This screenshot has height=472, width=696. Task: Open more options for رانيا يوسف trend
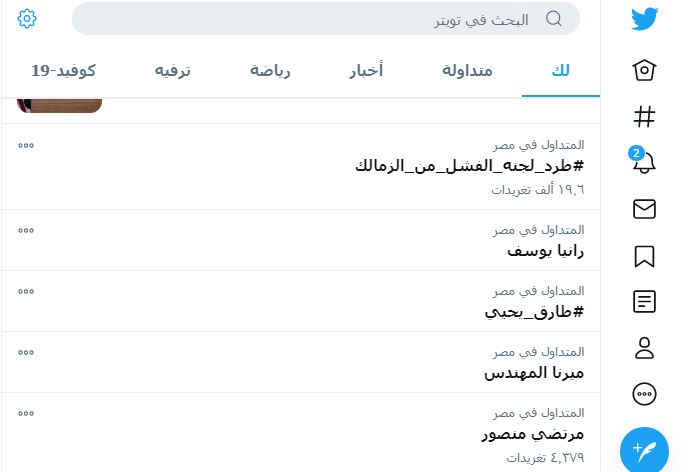(x=26, y=230)
